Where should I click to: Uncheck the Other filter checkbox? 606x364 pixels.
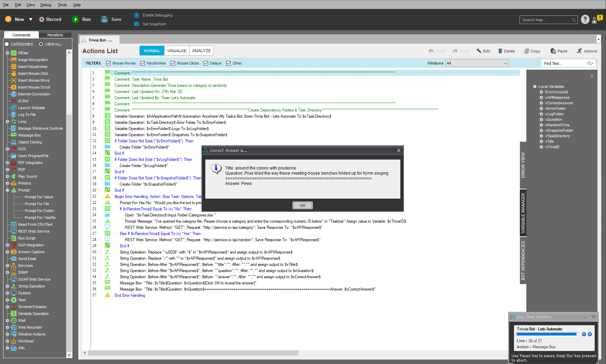point(228,63)
